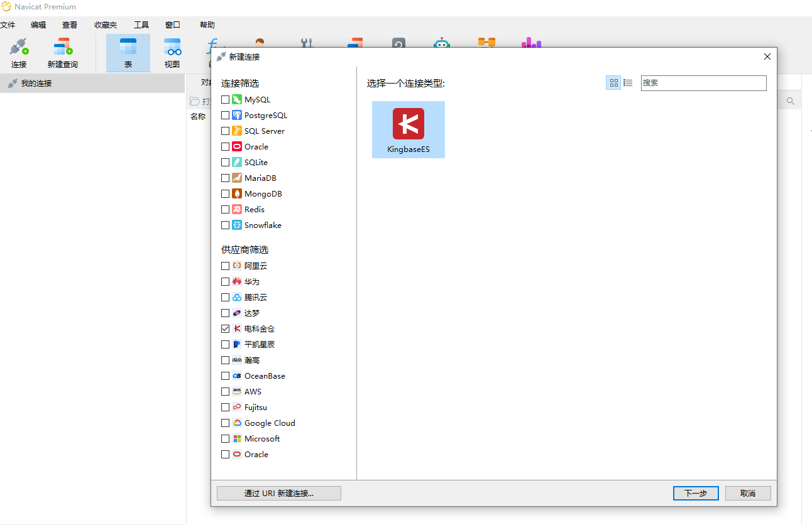Click the Google Cloud vendor logo
Image resolution: width=812 pixels, height=525 pixels.
(237, 423)
